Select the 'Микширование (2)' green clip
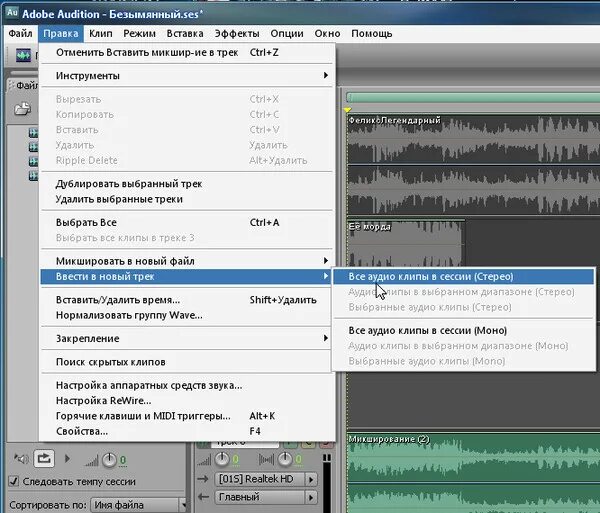 pos(473,473)
